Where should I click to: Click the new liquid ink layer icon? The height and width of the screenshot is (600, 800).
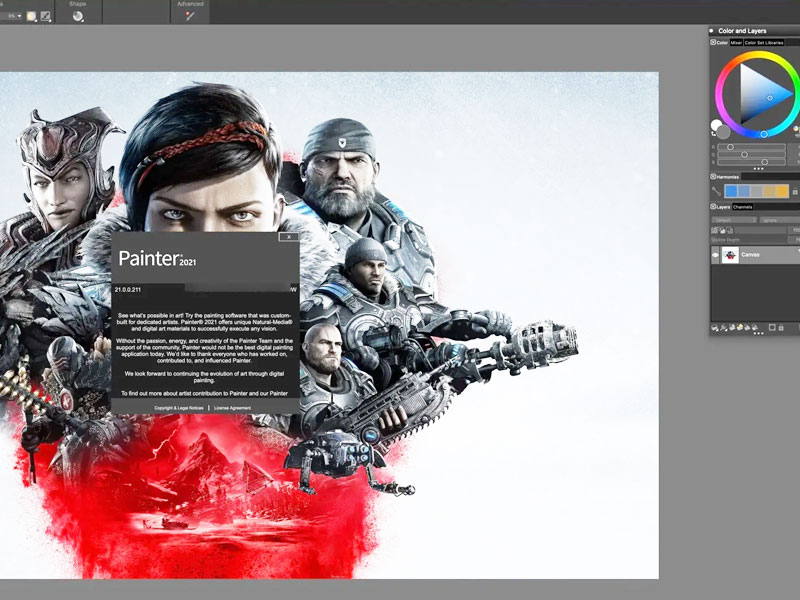pos(747,328)
